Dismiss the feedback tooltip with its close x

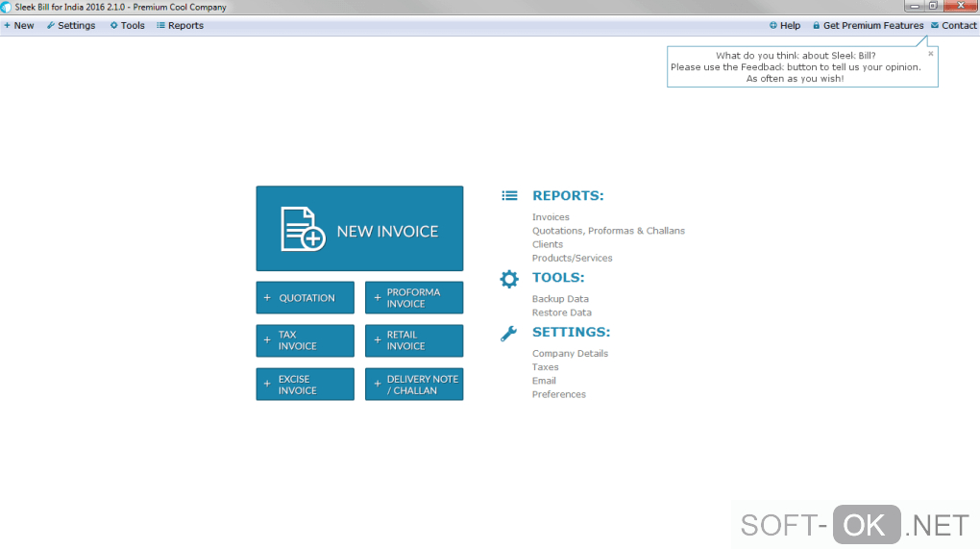pyautogui.click(x=931, y=54)
